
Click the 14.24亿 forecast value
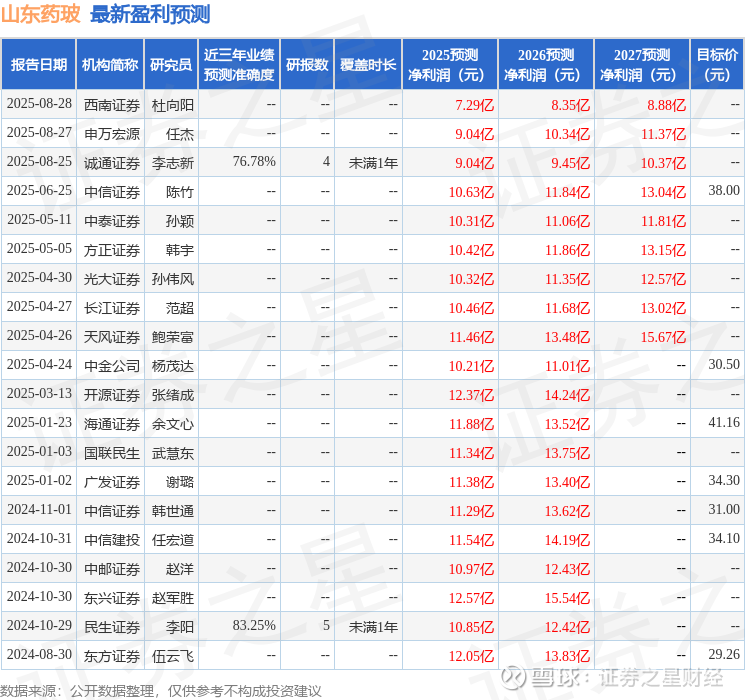[567, 395]
